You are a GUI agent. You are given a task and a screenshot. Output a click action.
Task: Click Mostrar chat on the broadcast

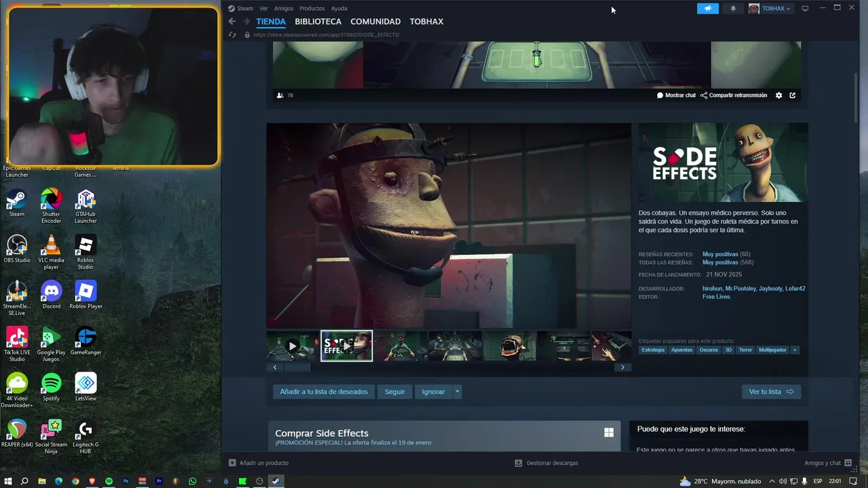(676, 96)
